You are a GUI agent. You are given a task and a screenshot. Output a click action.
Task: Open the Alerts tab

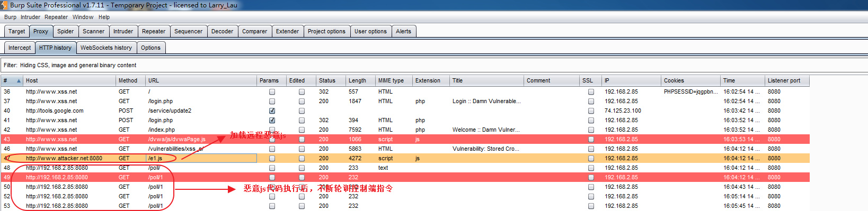(404, 31)
